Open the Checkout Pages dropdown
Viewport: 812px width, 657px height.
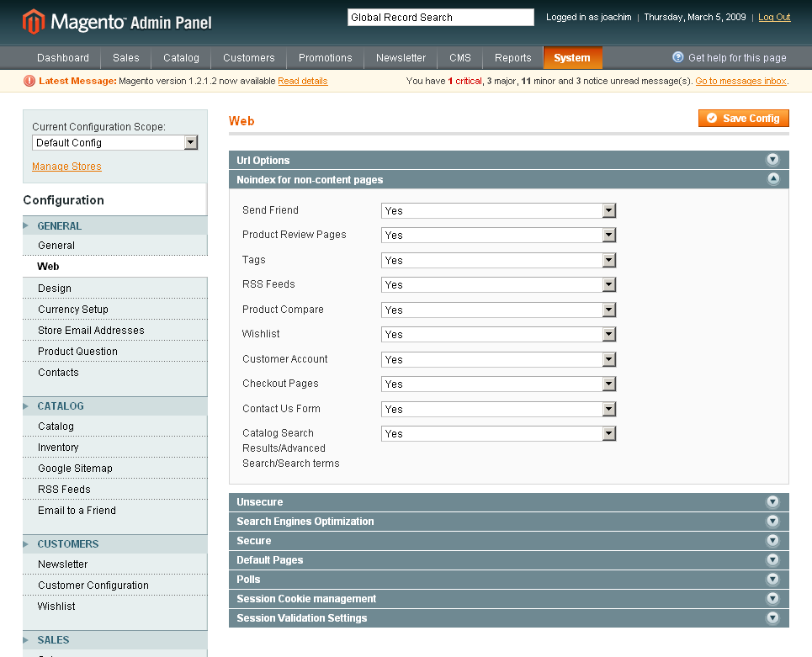(499, 384)
